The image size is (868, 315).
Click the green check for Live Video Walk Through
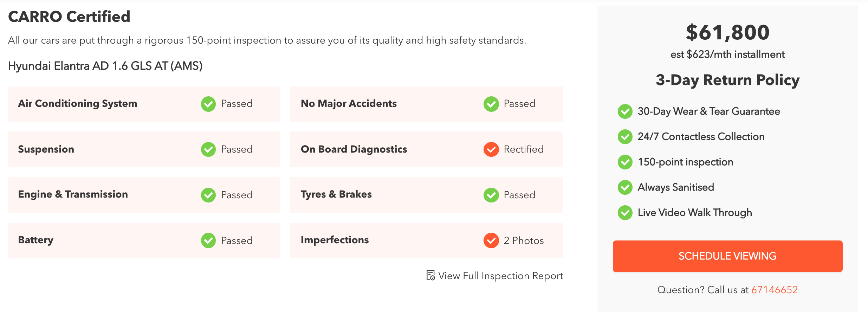coord(625,213)
